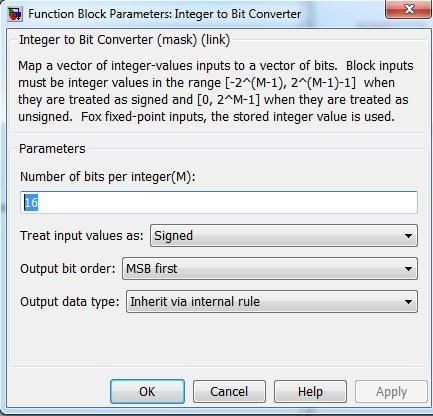The height and width of the screenshot is (416, 433).
Task: Click the arrow on the Signed combo box
Action: 408,236
